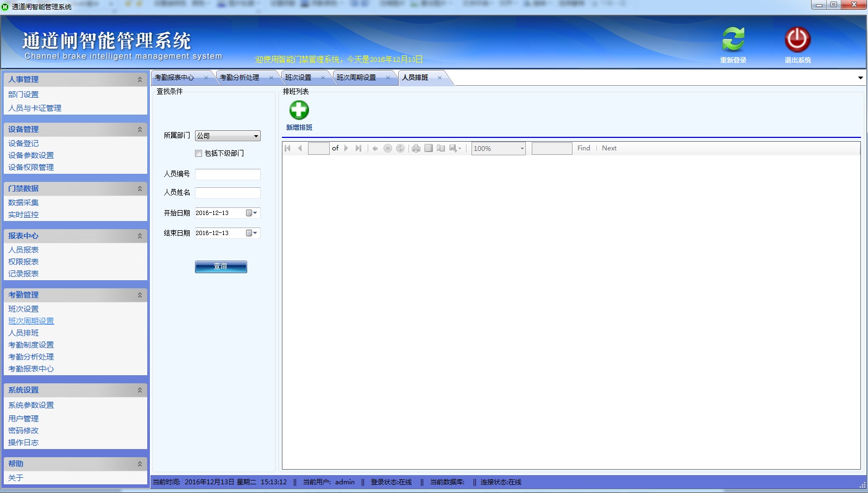Screen dimensions: 868x493
Task: Close the 班次设置 tab
Action: point(323,78)
